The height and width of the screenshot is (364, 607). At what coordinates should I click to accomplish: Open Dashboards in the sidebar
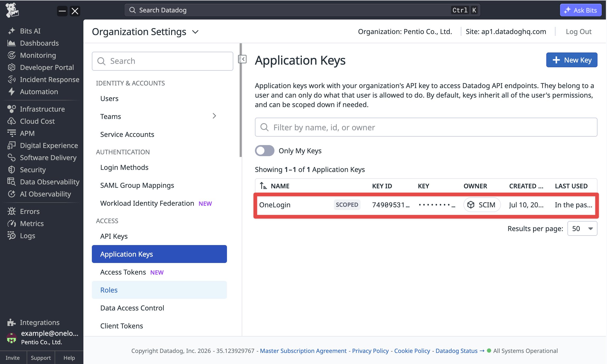point(39,43)
